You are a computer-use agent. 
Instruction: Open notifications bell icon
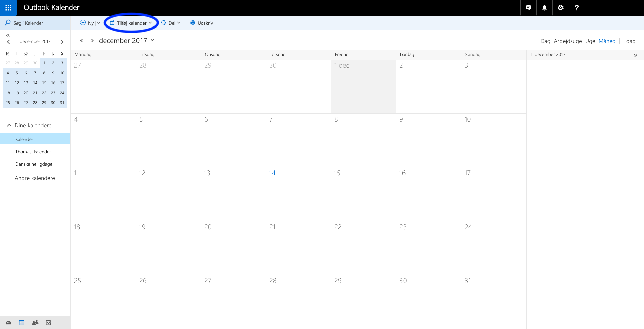(544, 8)
